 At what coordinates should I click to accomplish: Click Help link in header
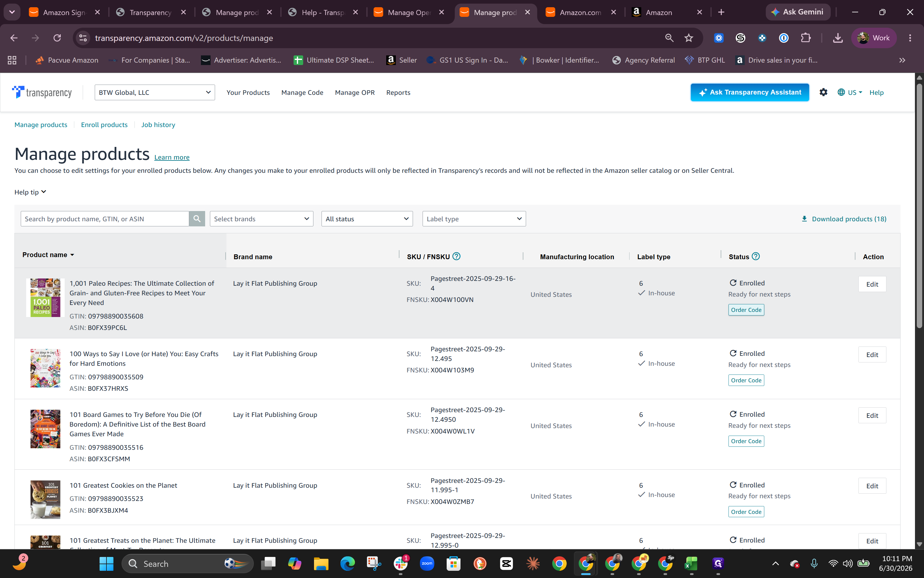click(876, 92)
